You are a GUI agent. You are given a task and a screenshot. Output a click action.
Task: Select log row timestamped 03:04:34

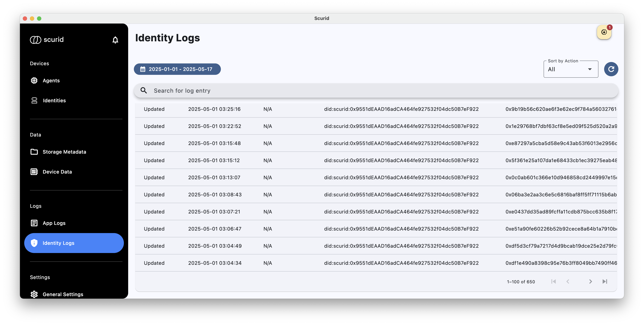point(376,263)
